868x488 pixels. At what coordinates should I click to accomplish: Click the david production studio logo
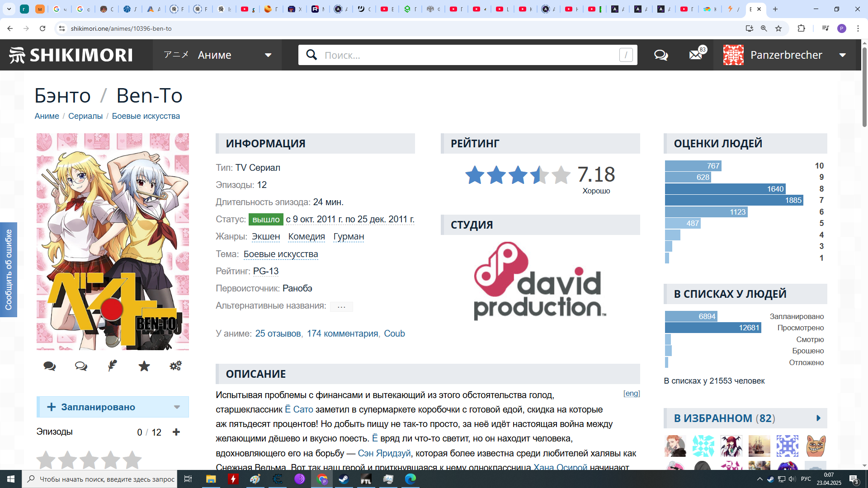coord(540,281)
